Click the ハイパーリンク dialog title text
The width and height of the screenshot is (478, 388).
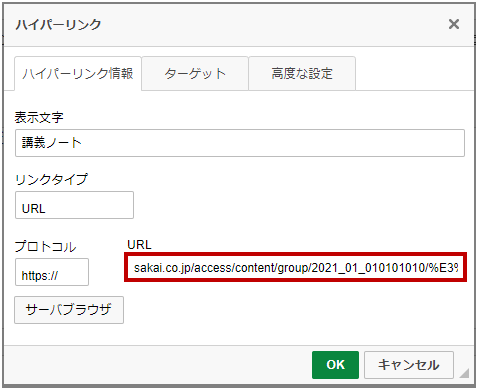pyautogui.click(x=58, y=25)
